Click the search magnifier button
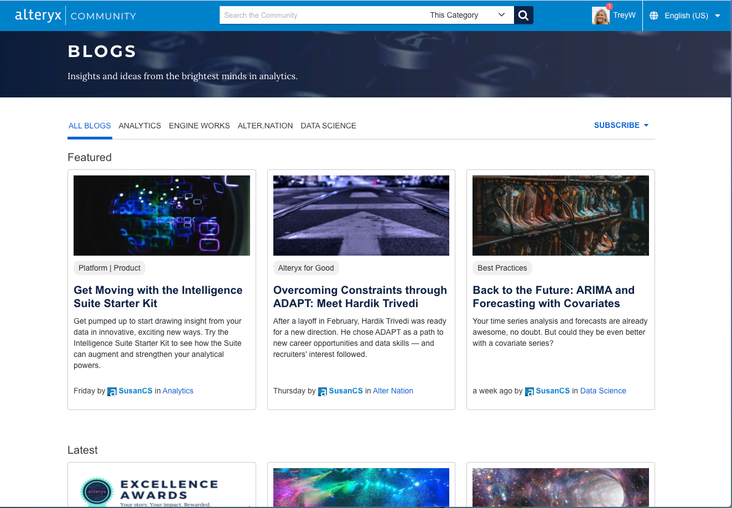The width and height of the screenshot is (732, 508). coord(523,15)
